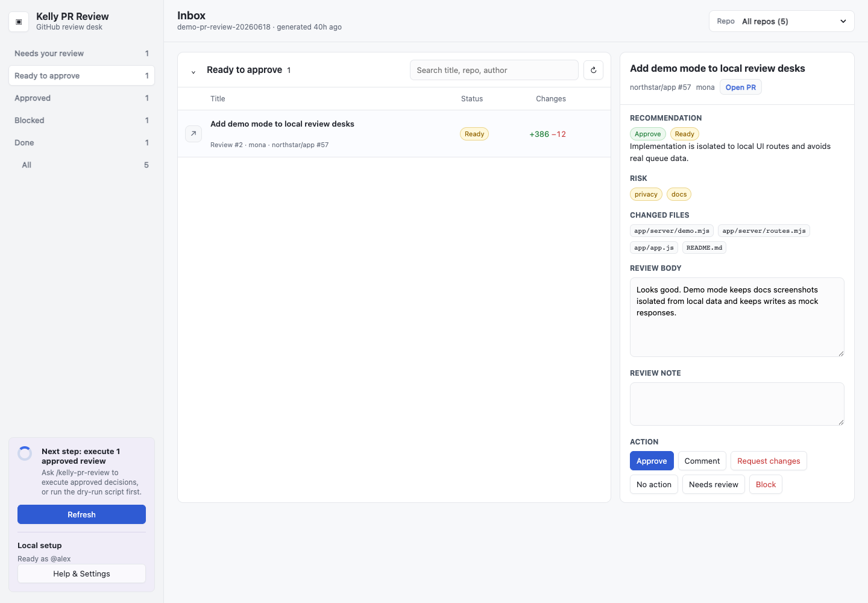Choose the Approve action button
The image size is (868, 603).
coord(652,461)
